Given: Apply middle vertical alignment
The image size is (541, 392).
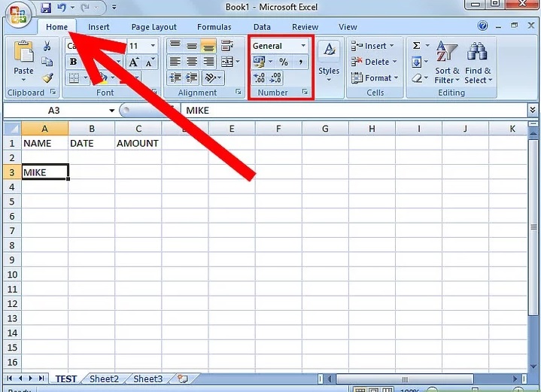Looking at the screenshot, I should (191, 45).
